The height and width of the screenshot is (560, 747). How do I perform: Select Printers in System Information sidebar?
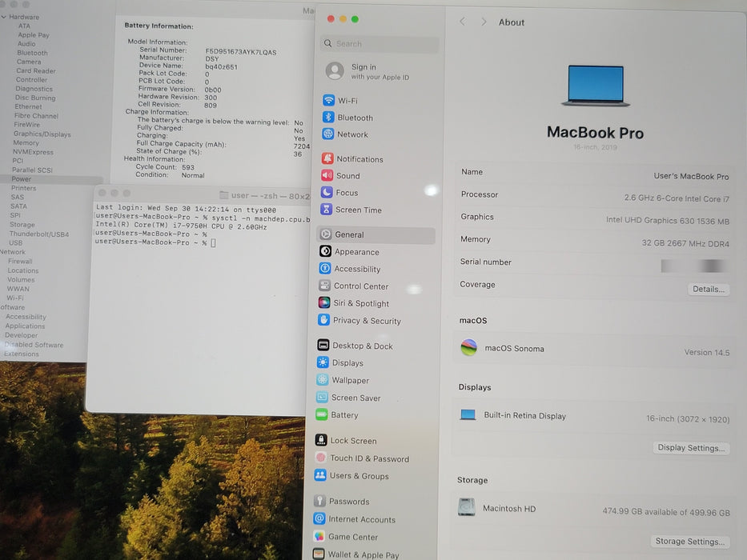coord(24,188)
